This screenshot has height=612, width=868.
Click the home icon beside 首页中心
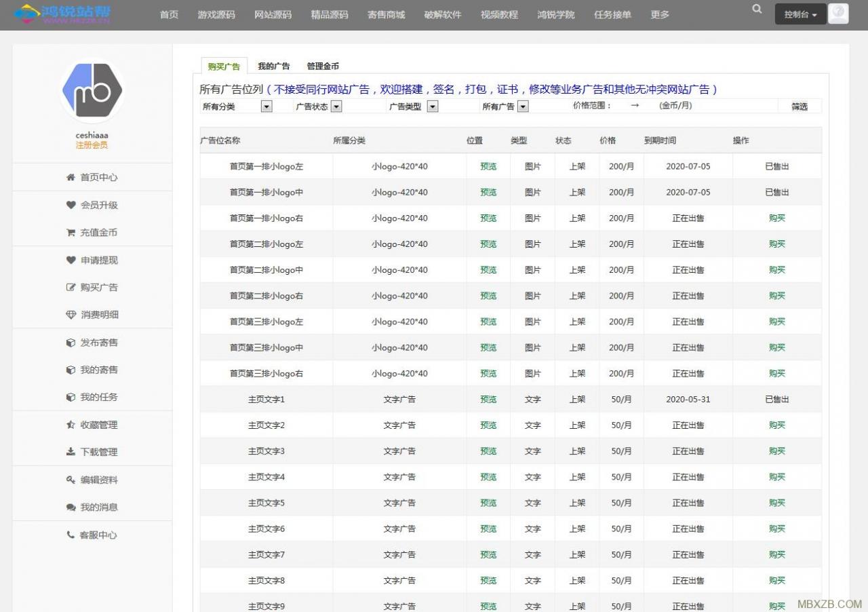(71, 177)
